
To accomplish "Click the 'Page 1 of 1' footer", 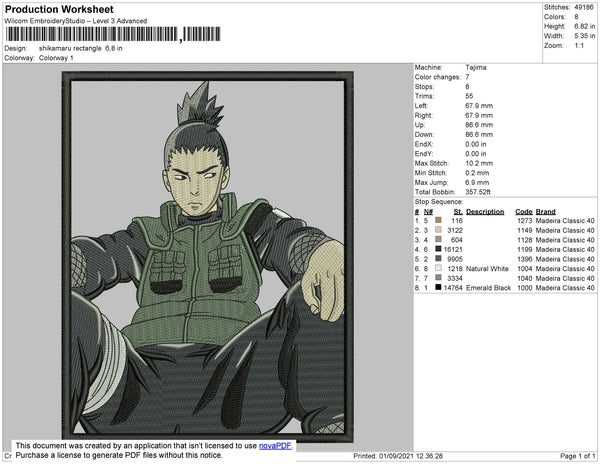I will point(578,456).
